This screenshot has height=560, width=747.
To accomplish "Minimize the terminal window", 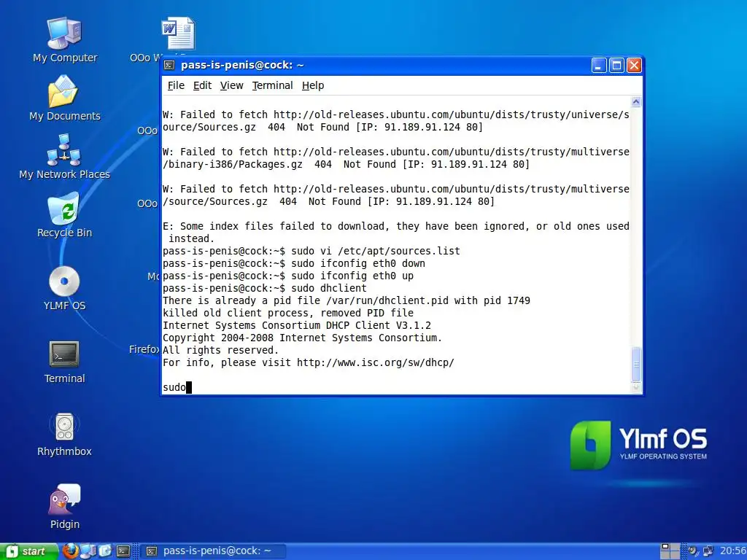I will [x=599, y=65].
